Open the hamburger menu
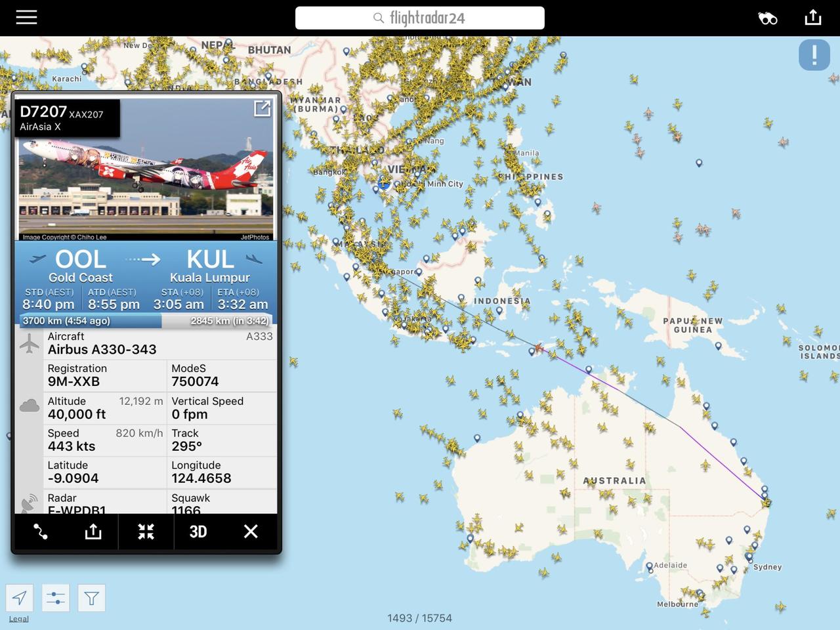Image resolution: width=840 pixels, height=630 pixels. pyautogui.click(x=26, y=18)
